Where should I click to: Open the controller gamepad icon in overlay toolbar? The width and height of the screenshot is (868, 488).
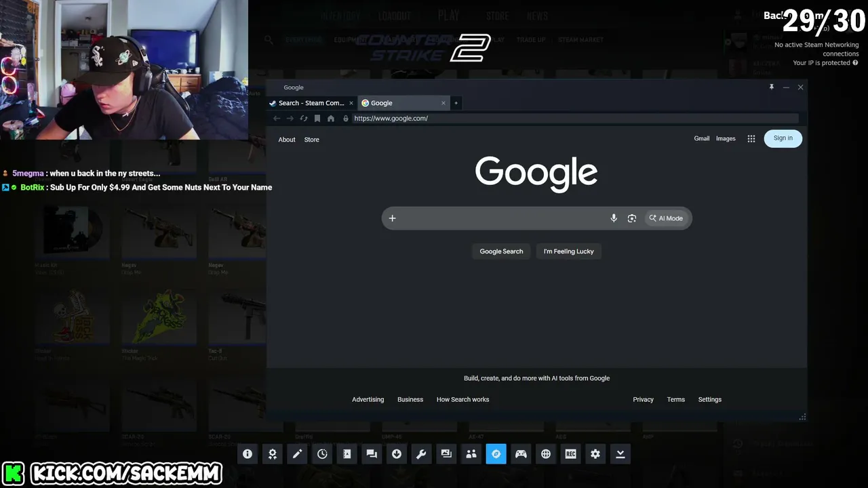tap(521, 454)
